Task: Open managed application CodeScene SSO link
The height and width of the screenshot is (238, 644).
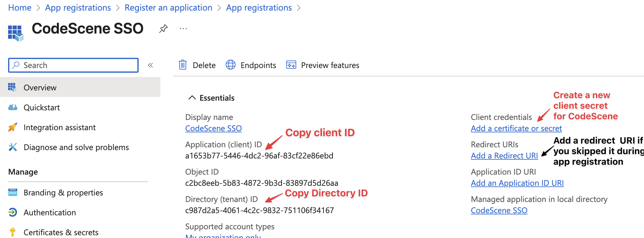Action: pyautogui.click(x=499, y=210)
